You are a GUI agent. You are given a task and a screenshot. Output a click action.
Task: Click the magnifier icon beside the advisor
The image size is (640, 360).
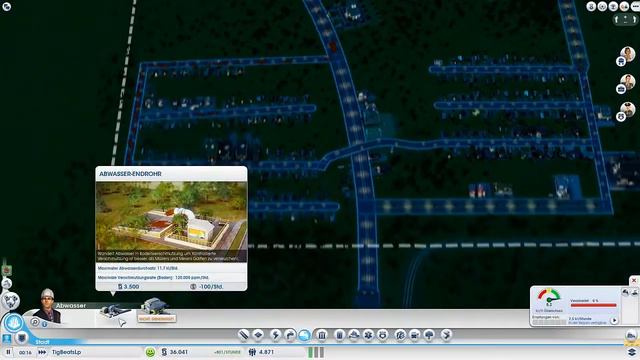coord(35,322)
